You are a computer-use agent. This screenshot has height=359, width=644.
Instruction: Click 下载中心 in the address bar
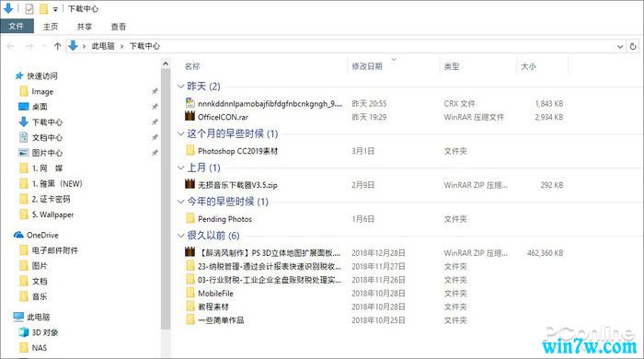click(x=144, y=46)
